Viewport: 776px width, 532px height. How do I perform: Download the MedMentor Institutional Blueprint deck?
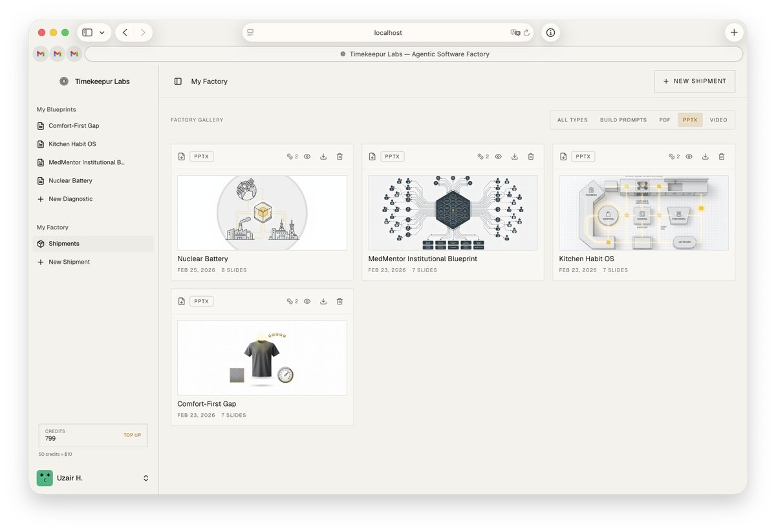point(514,156)
